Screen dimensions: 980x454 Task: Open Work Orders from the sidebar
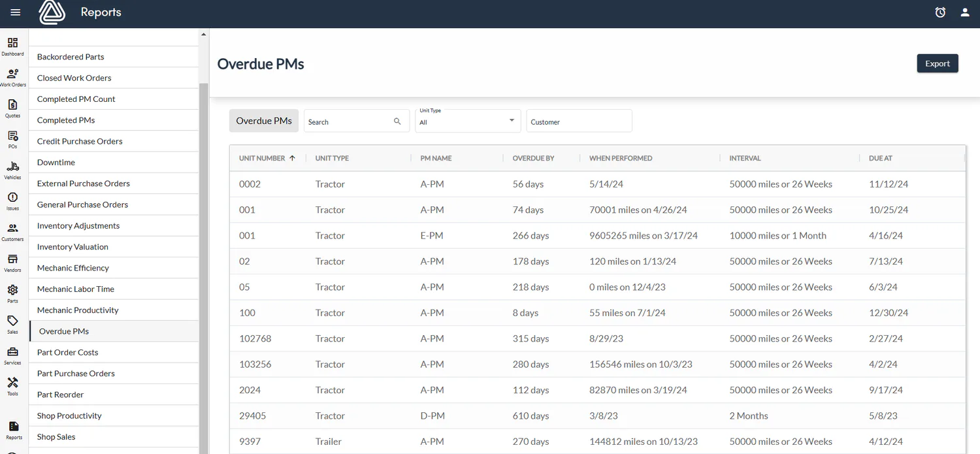[x=12, y=78]
